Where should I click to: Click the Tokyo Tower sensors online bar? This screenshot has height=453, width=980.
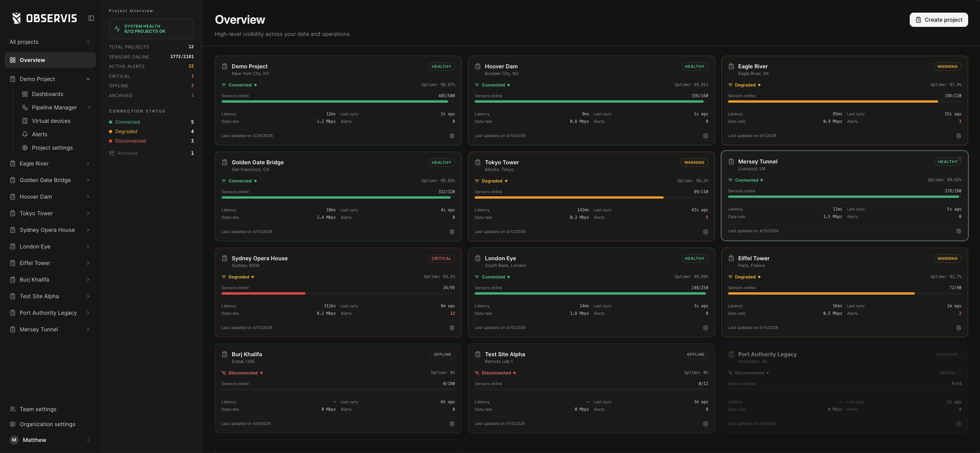(591, 197)
